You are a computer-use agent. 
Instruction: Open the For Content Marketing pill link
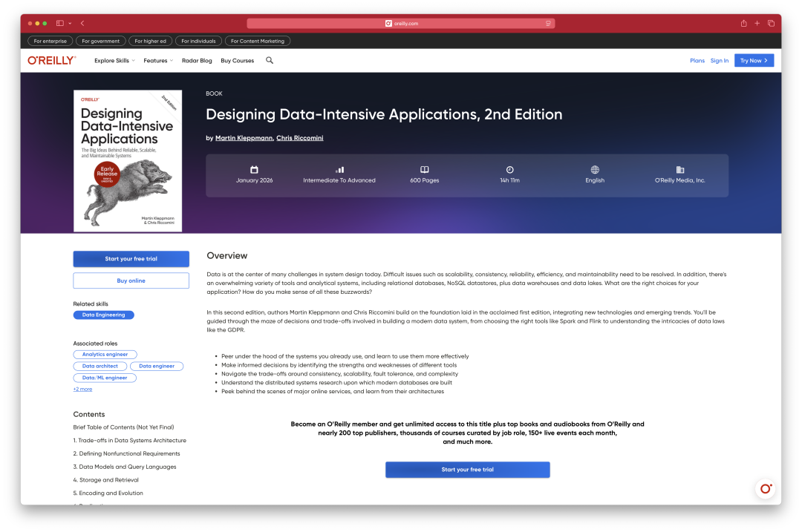click(x=257, y=41)
